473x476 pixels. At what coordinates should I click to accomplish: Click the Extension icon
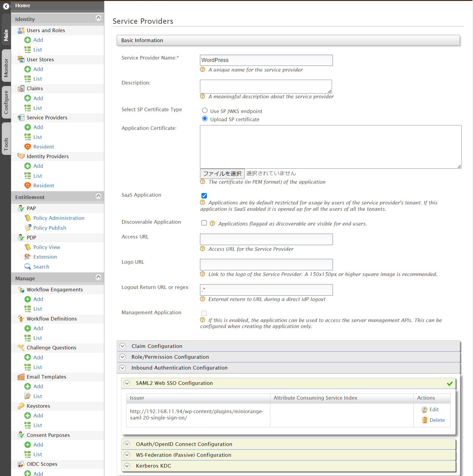(x=28, y=257)
